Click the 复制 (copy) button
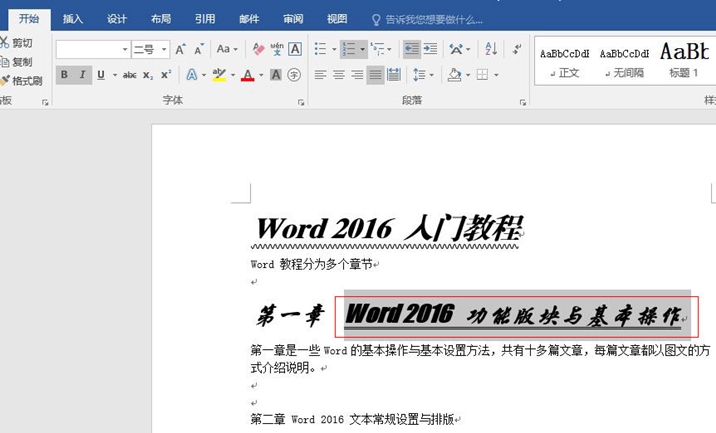Image resolution: width=716 pixels, height=433 pixels. tap(16, 62)
